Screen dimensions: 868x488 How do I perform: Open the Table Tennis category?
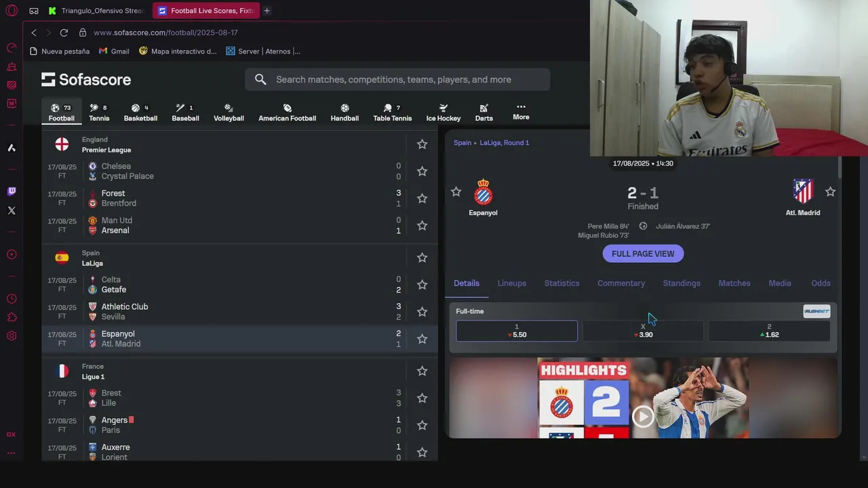click(x=392, y=113)
